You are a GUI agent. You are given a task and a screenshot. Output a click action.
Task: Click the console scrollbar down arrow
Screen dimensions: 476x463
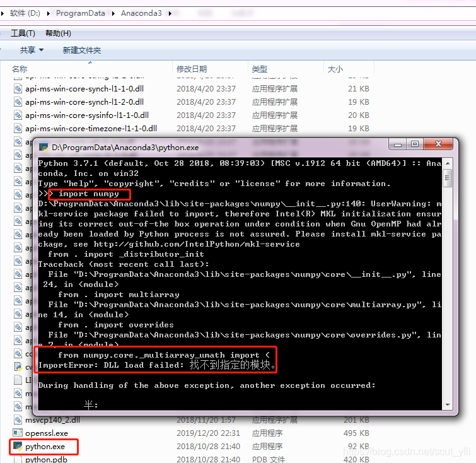(448, 405)
